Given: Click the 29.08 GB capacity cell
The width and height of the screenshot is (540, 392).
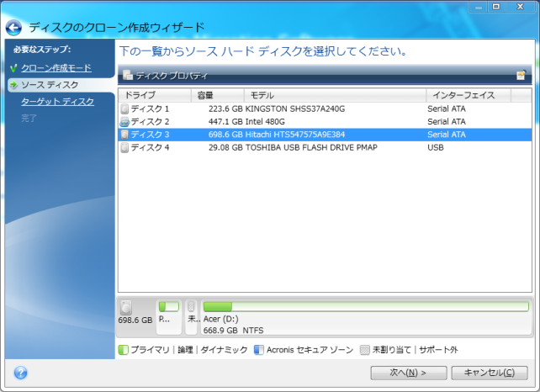Looking at the screenshot, I should coord(225,148).
